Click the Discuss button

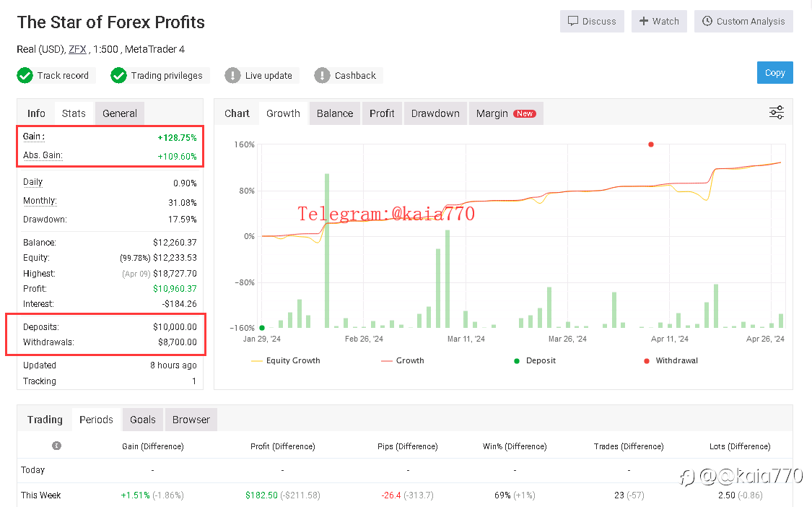click(592, 21)
